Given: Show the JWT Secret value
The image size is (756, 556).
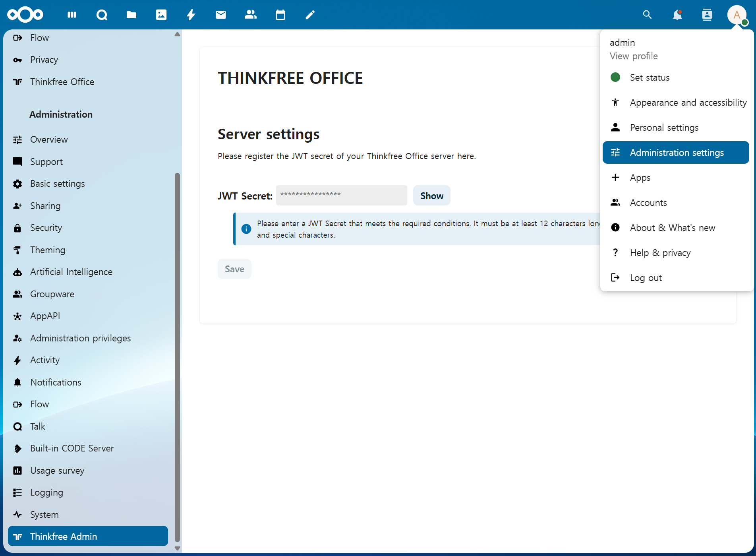Looking at the screenshot, I should click(x=432, y=196).
